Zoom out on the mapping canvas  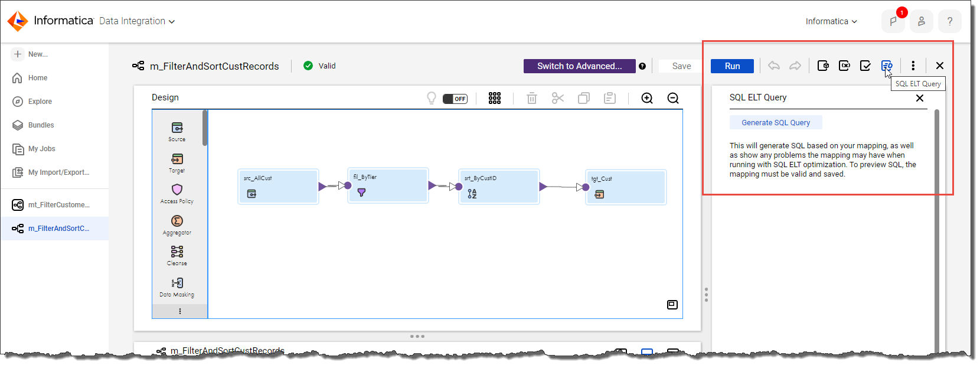coord(673,98)
